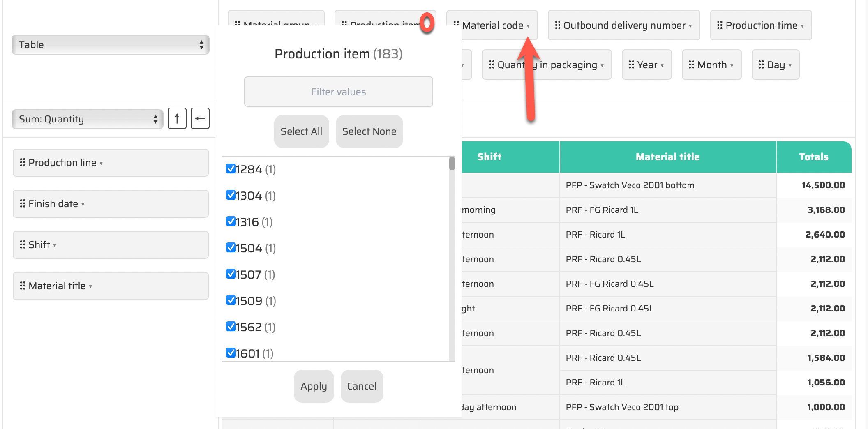Click drag handle of Production line field
Viewport: 868px width, 429px height.
pyautogui.click(x=23, y=163)
